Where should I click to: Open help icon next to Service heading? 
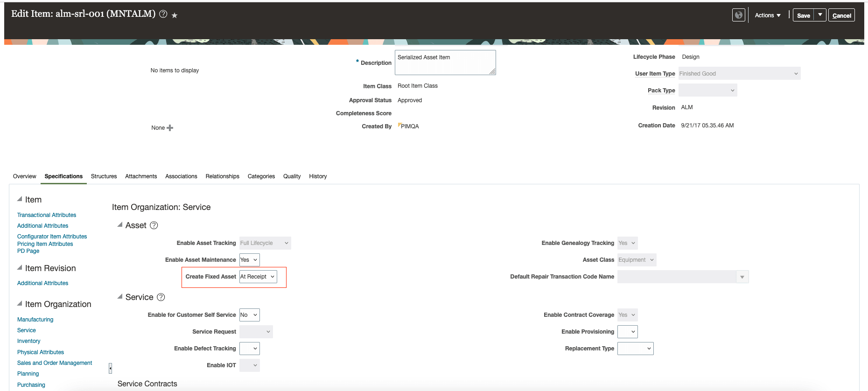161,297
